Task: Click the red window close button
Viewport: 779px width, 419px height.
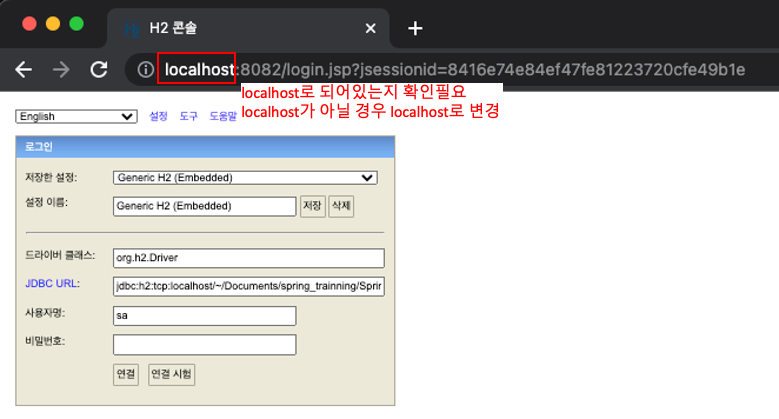Action: coord(29,23)
